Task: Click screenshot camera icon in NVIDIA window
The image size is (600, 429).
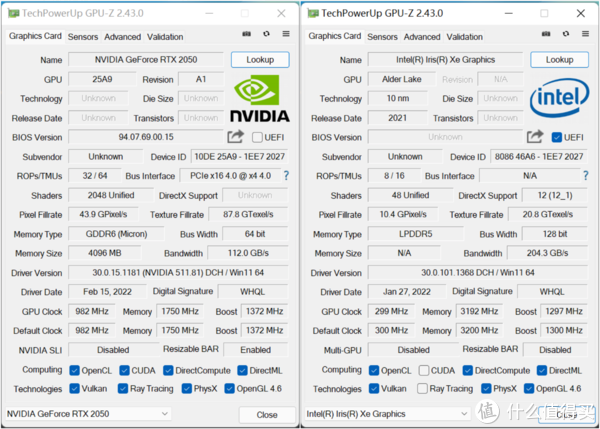Action: [247, 34]
